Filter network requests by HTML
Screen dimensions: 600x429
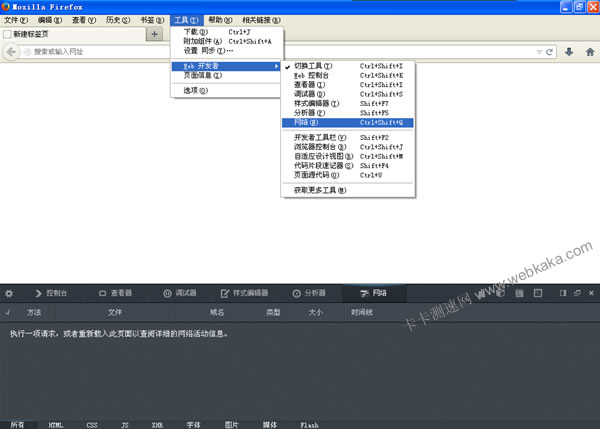[56, 425]
